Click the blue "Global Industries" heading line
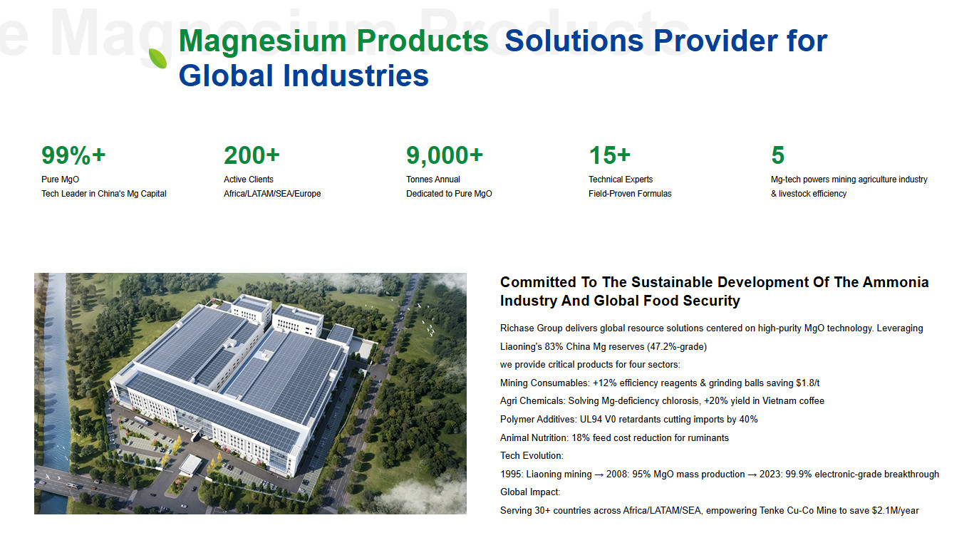The height and width of the screenshot is (560, 979). pyautogui.click(x=304, y=76)
